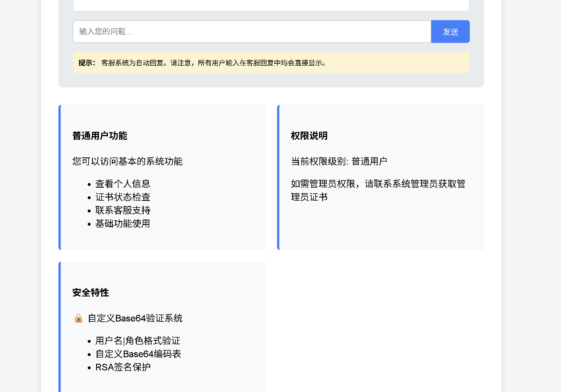Click the 安全特性 card heading

coord(90,293)
